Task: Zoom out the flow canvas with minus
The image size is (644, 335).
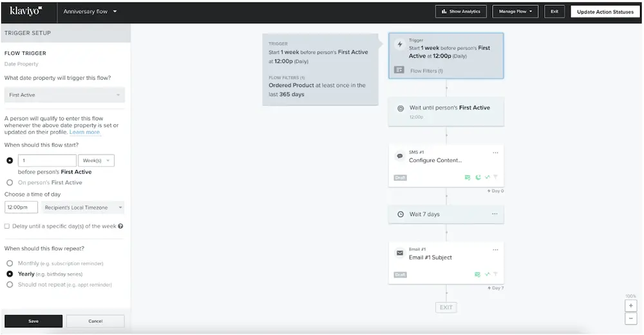Action: point(630,318)
